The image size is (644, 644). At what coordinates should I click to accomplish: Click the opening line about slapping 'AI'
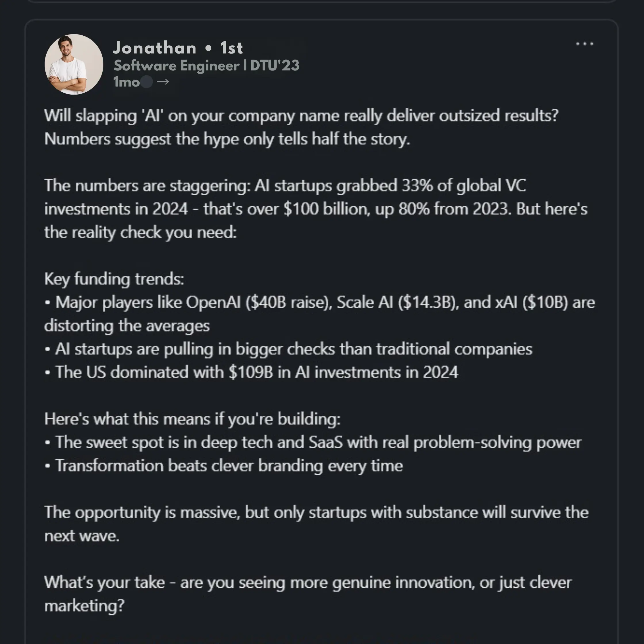[x=301, y=116]
